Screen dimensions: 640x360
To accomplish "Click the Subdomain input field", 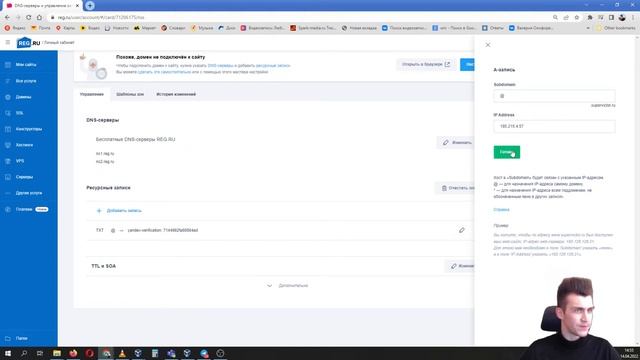I will (554, 96).
